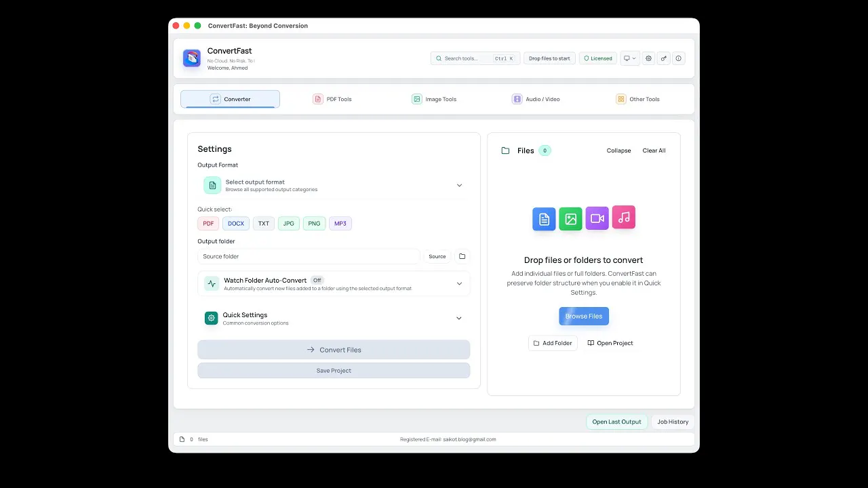Pick the PDF quick select format
This screenshot has height=488, width=868.
click(x=208, y=224)
